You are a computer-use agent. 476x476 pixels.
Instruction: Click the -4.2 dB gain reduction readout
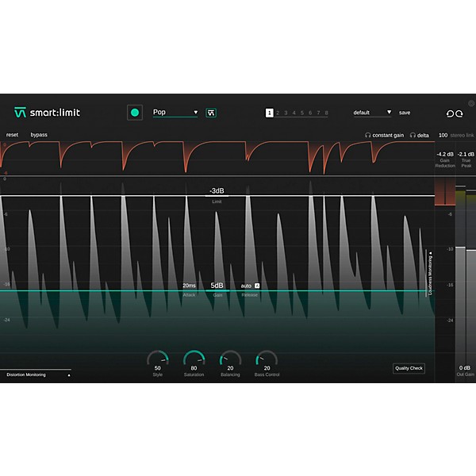pyautogui.click(x=445, y=154)
